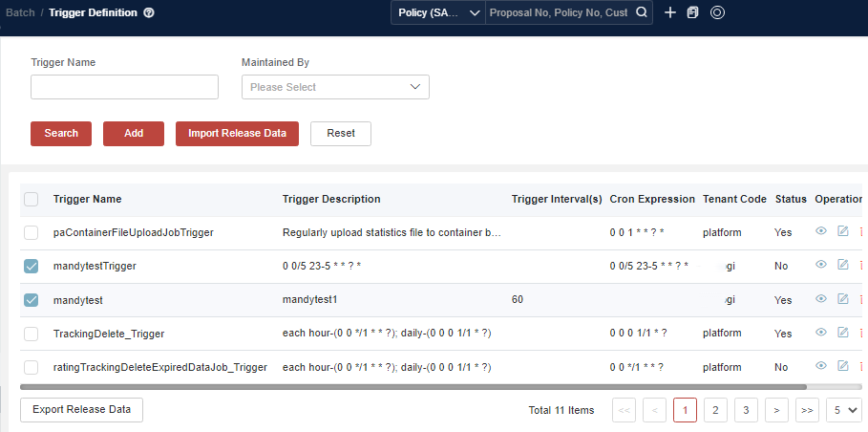View details of mandytestTrigger row
868x432 pixels.
point(821,265)
